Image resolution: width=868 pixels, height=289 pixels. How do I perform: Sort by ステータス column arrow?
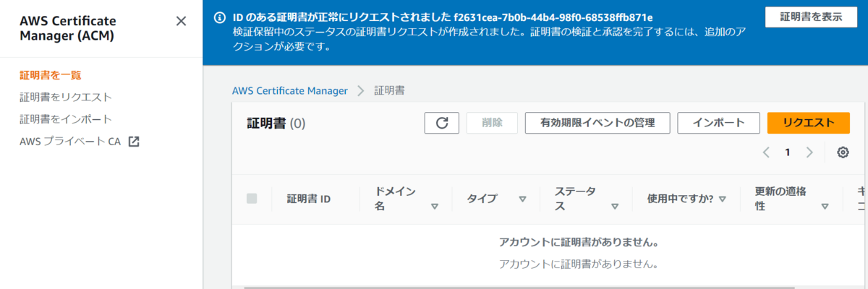coord(615,206)
